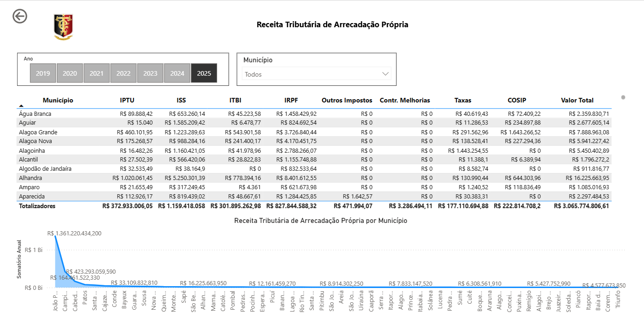Expand the Município chevron arrow
Screen dimensions: 644x318
(x=385, y=74)
